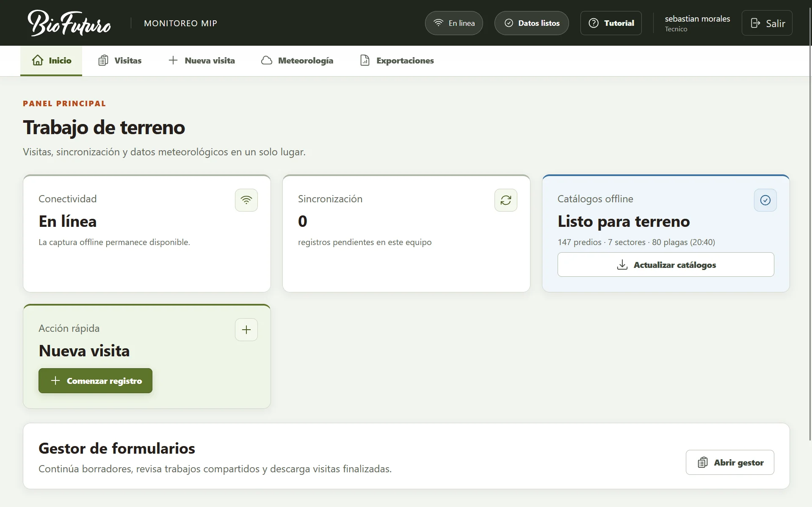Click the Trabajo de terreno heading
Image resolution: width=812 pixels, height=507 pixels.
[104, 127]
